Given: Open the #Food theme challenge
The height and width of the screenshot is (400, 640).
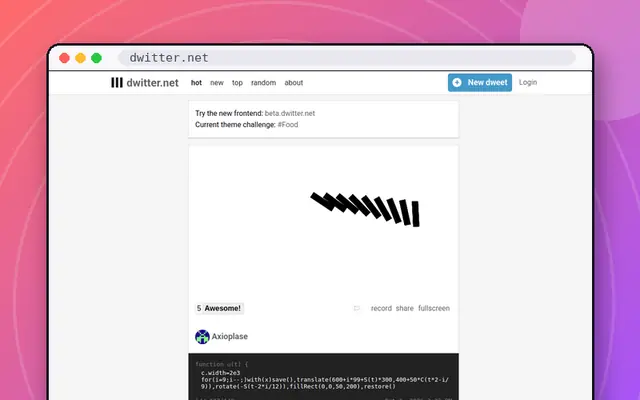Looking at the screenshot, I should (288, 124).
